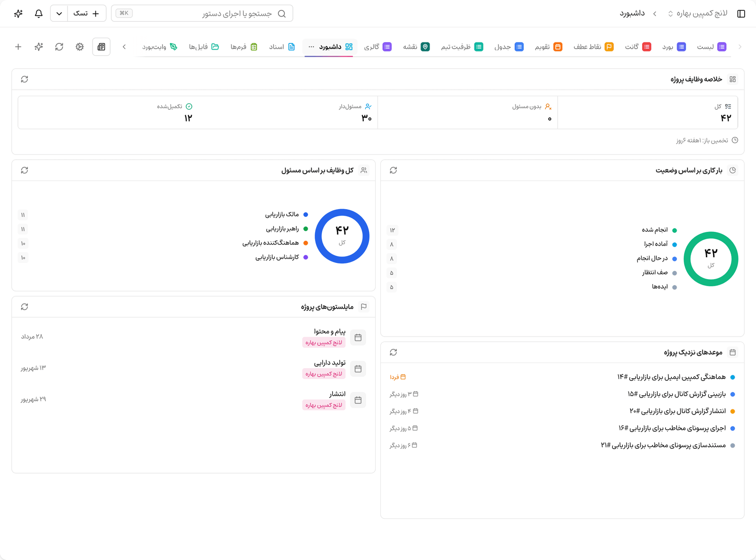Open the هماهنگی کمپین ایمیل #۱۴ task
Screen dimensions: 756x560
pyautogui.click(x=671, y=377)
